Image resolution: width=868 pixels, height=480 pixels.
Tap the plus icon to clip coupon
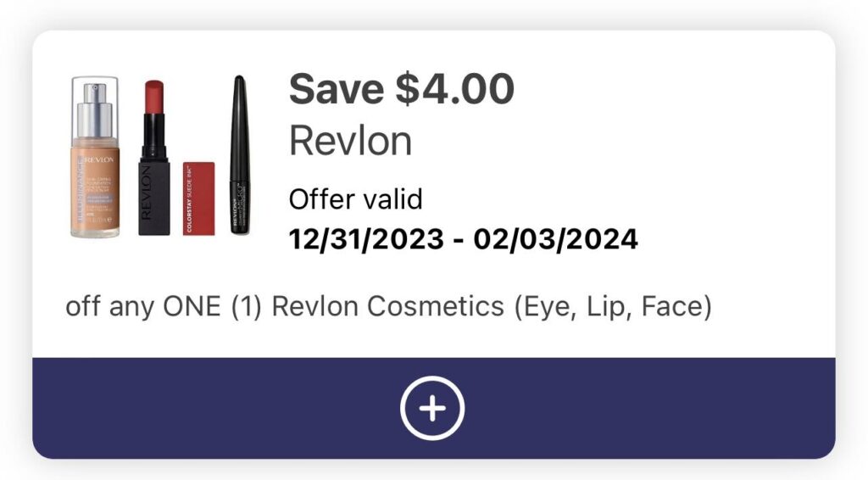click(x=432, y=409)
